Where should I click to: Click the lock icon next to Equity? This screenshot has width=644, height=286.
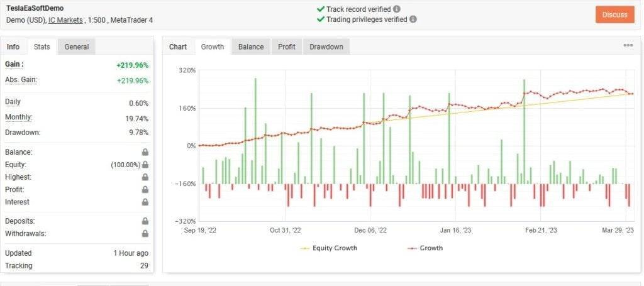(x=145, y=165)
